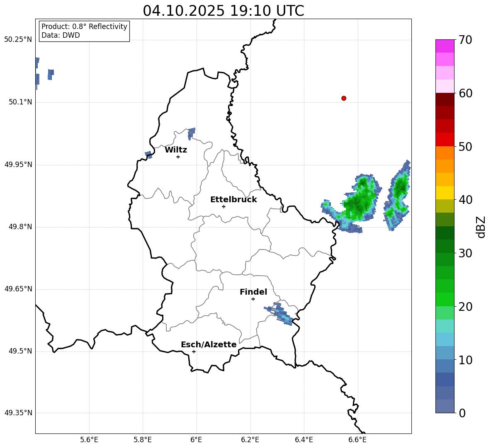The image size is (491, 448).
Task: Click the 49.5°N latitude label
Action: [x=20, y=351]
